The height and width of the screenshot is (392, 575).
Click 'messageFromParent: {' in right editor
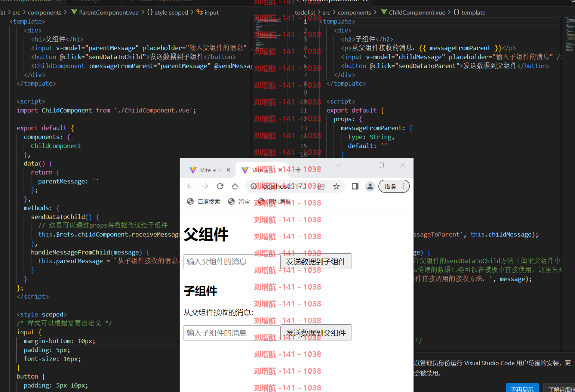(376, 128)
